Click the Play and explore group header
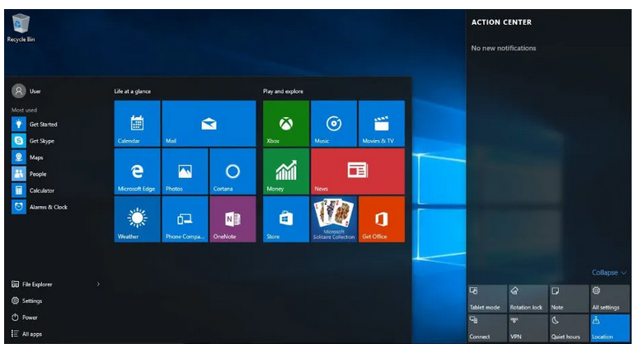This screenshot has height=344, width=644. pos(283,92)
